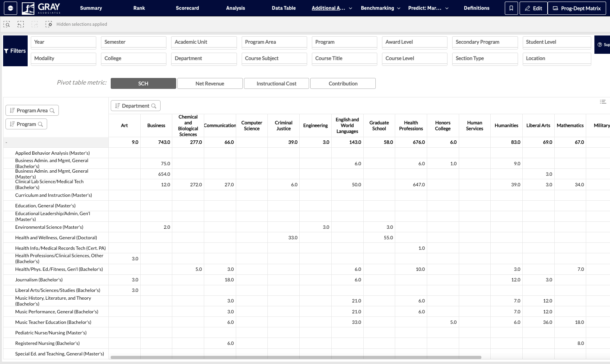Screen dimensions: 610x364
Task: Open the Additional Analysis menu
Action: pyautogui.click(x=332, y=8)
